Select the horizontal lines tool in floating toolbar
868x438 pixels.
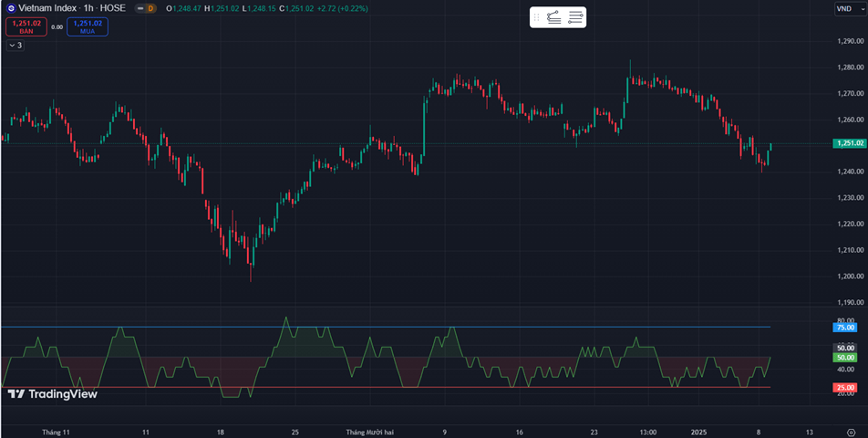tap(575, 16)
